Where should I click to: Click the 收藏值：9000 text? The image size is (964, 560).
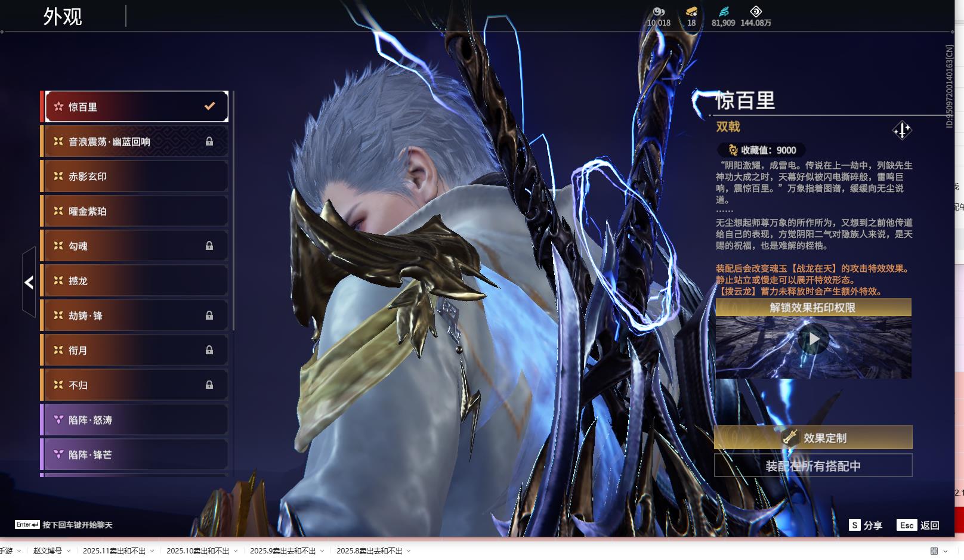pos(768,150)
